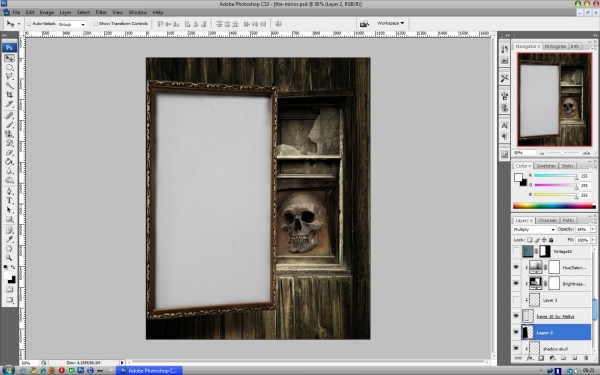Select the Notes tool
The height and width of the screenshot is (375, 600).
[x=9, y=230]
